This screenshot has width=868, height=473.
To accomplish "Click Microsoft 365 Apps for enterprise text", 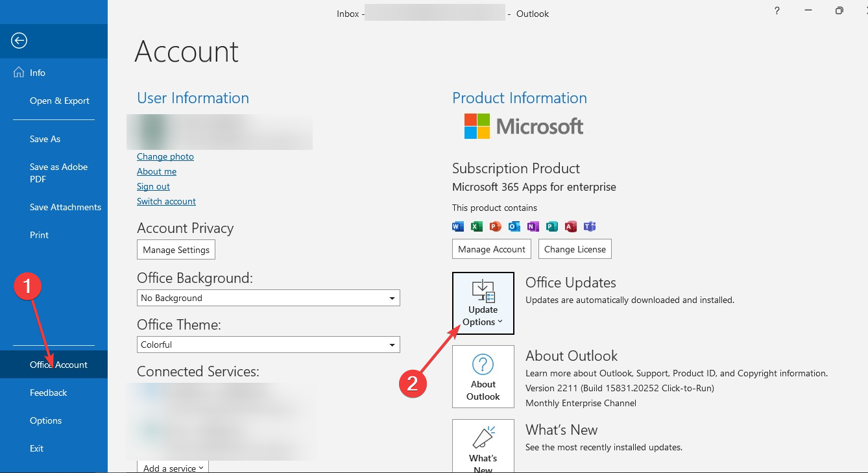I will [x=534, y=187].
